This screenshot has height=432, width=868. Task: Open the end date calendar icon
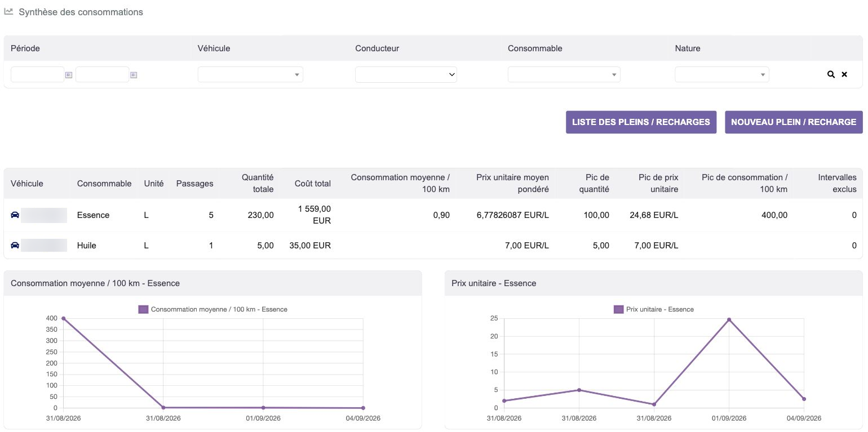pos(134,74)
